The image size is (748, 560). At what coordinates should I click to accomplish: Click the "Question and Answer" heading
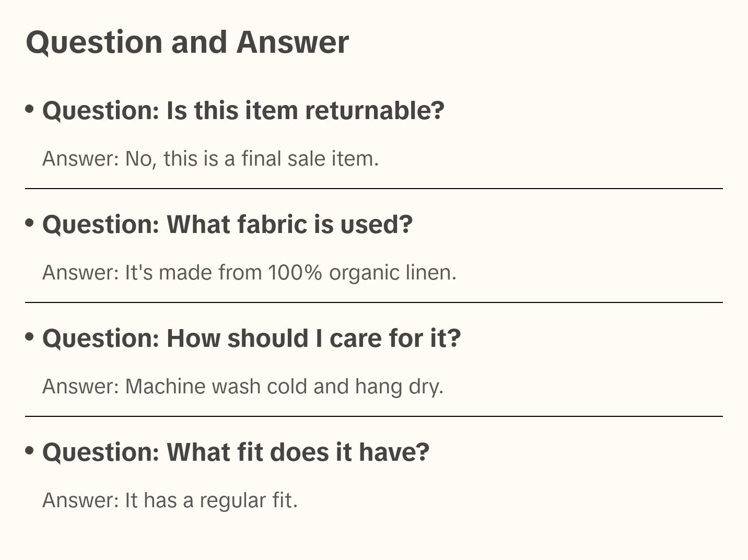187,42
